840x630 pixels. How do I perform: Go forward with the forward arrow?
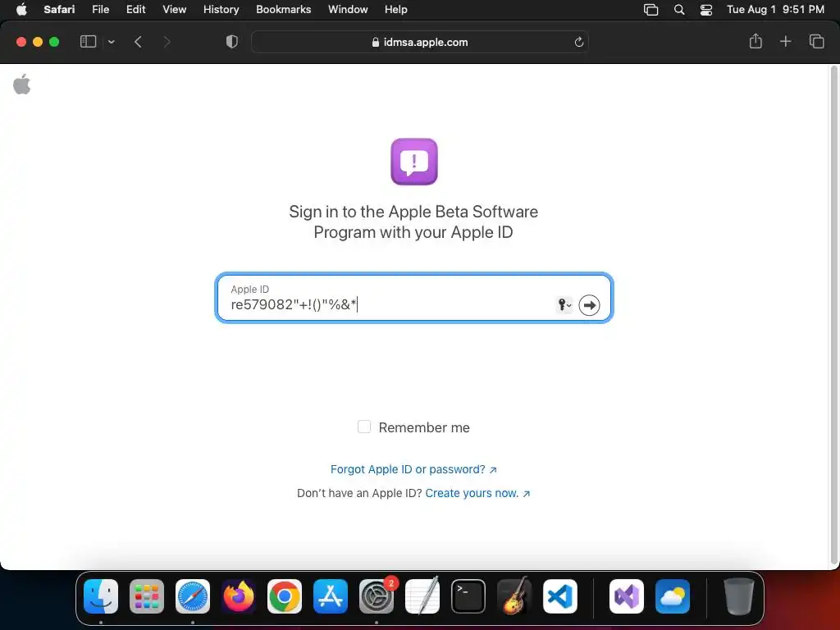tap(167, 42)
